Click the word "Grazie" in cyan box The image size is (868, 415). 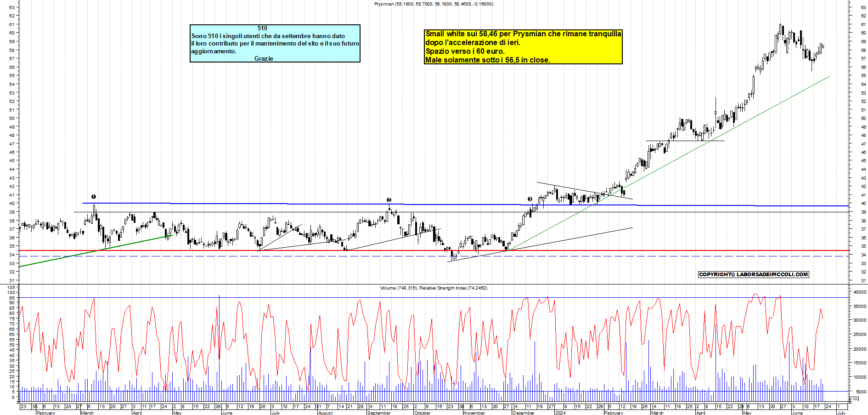click(x=264, y=58)
